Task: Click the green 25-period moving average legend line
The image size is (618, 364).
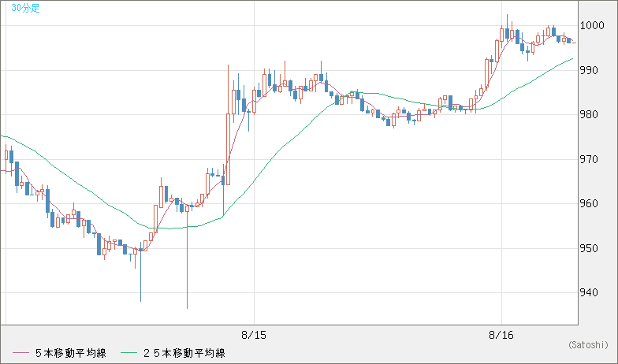Action: 129,353
